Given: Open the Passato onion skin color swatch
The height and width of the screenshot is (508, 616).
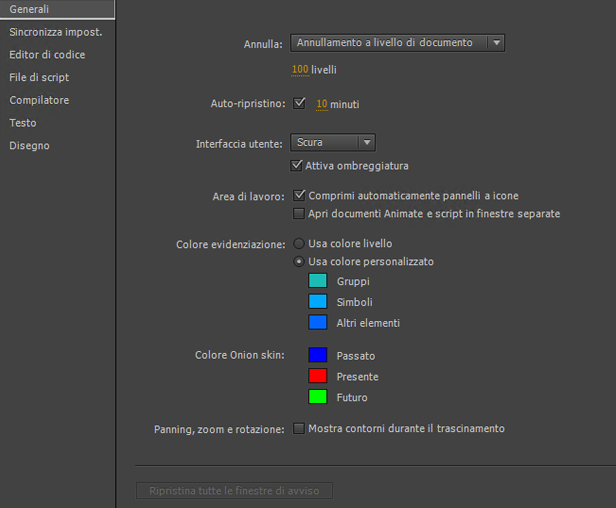Looking at the screenshot, I should [318, 355].
